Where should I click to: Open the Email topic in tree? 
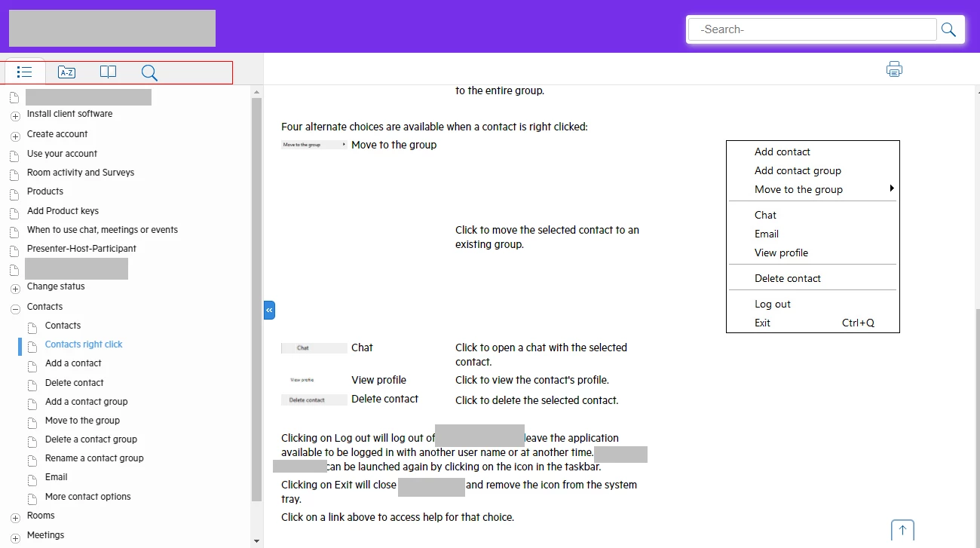(57, 477)
